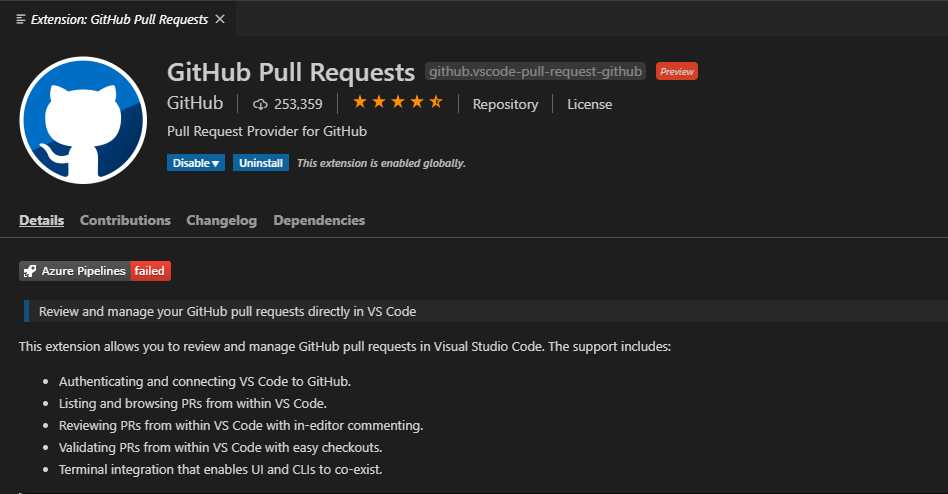Click the Uninstall button
The width and height of the screenshot is (948, 494).
[x=261, y=163]
